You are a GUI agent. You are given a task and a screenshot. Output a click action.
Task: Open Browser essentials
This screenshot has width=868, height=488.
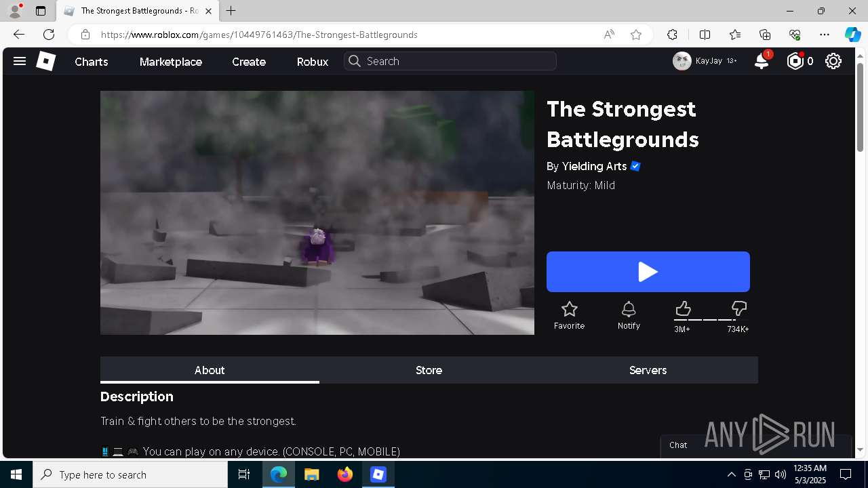pyautogui.click(x=795, y=35)
